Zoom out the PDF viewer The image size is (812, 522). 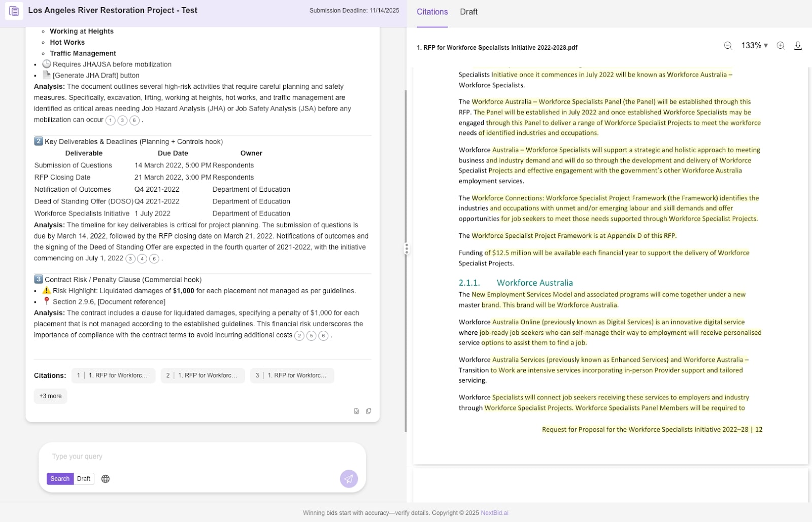point(728,46)
